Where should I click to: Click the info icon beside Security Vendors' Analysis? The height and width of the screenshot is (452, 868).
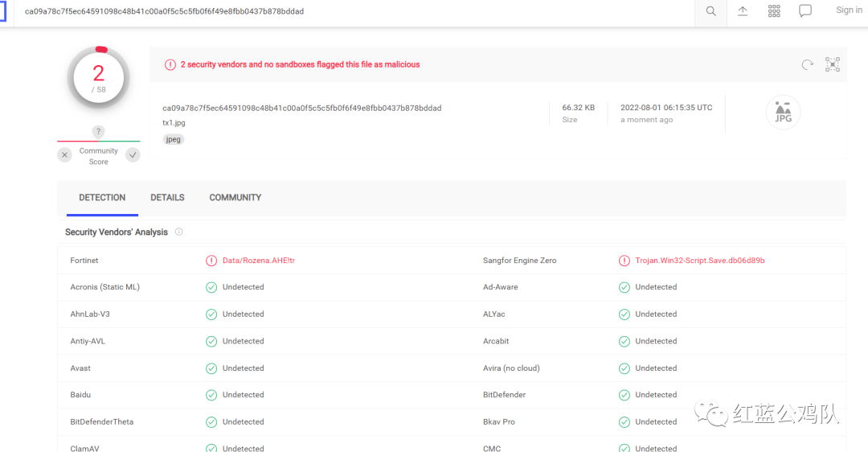click(178, 232)
